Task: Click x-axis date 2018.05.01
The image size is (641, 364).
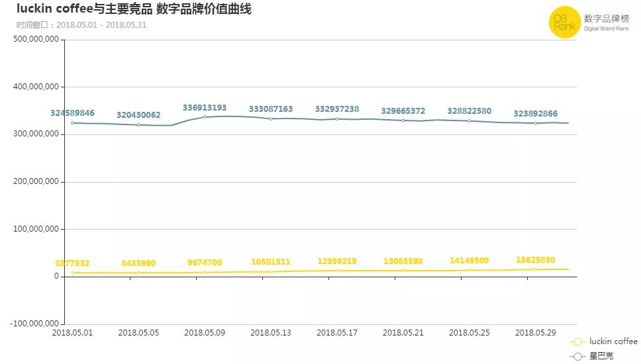Action: click(x=72, y=333)
